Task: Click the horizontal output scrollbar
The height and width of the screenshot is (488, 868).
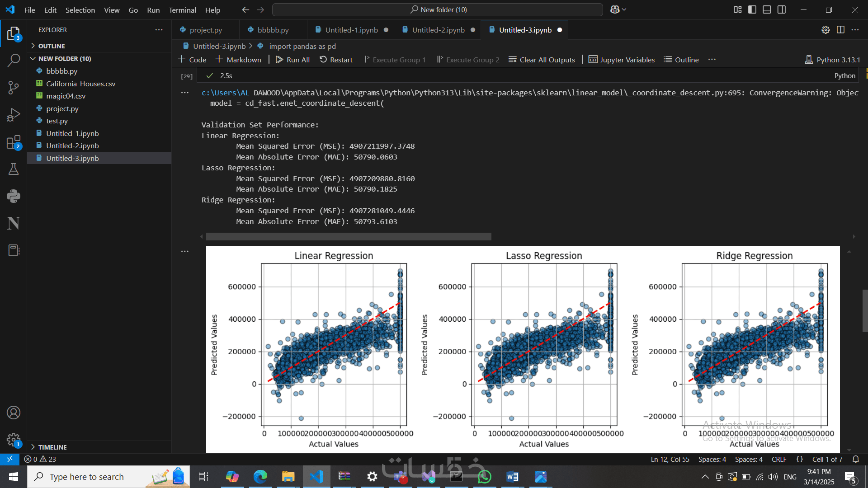Action: 348,236
